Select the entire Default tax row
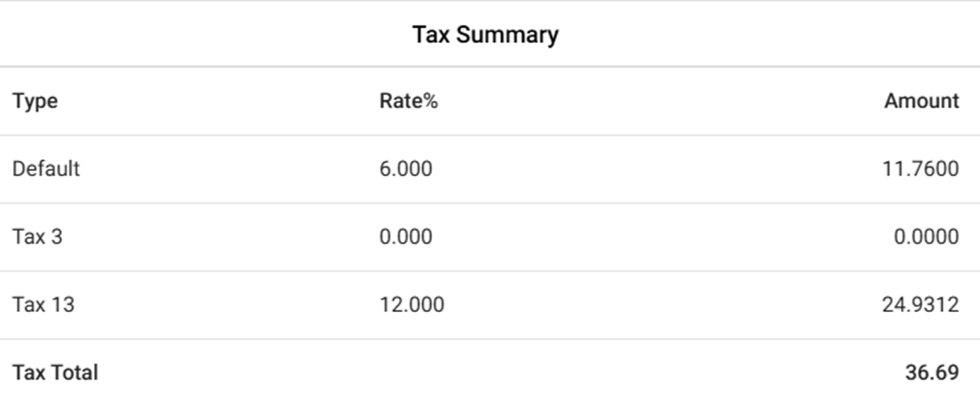The height and width of the screenshot is (398, 980). (x=608, y=168)
